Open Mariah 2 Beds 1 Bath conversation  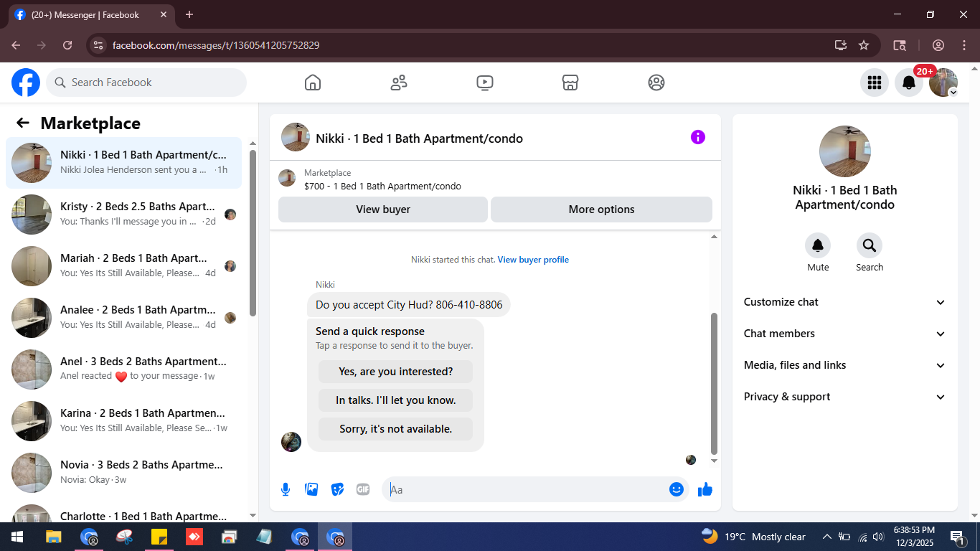pos(123,266)
